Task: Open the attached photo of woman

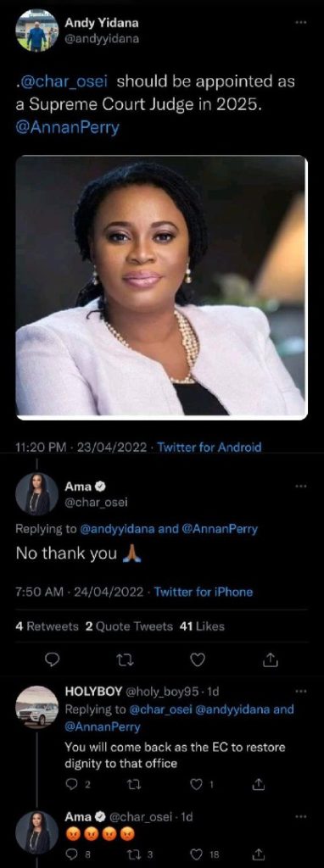Action: [161, 288]
